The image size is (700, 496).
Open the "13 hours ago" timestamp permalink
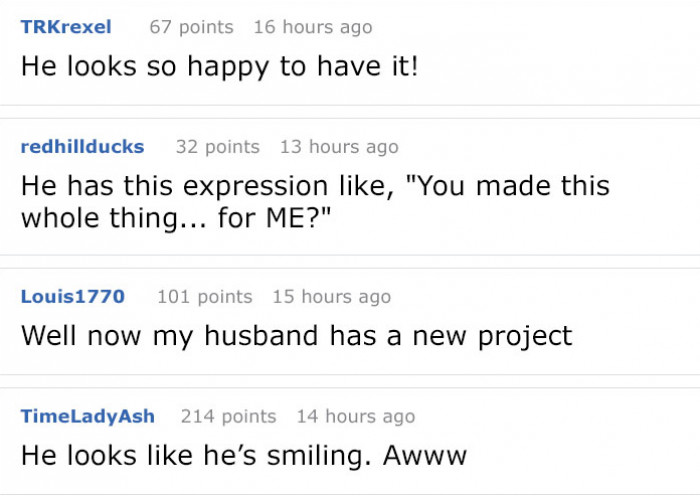coord(339,147)
